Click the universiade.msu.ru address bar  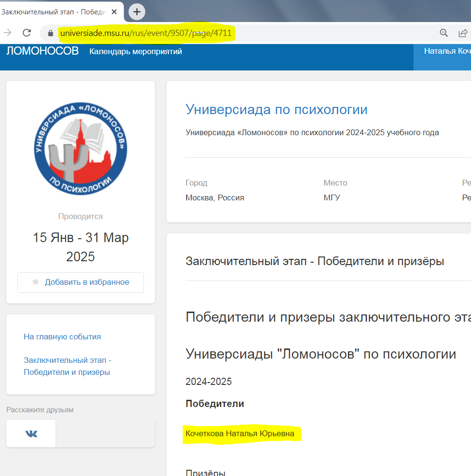pos(146,33)
